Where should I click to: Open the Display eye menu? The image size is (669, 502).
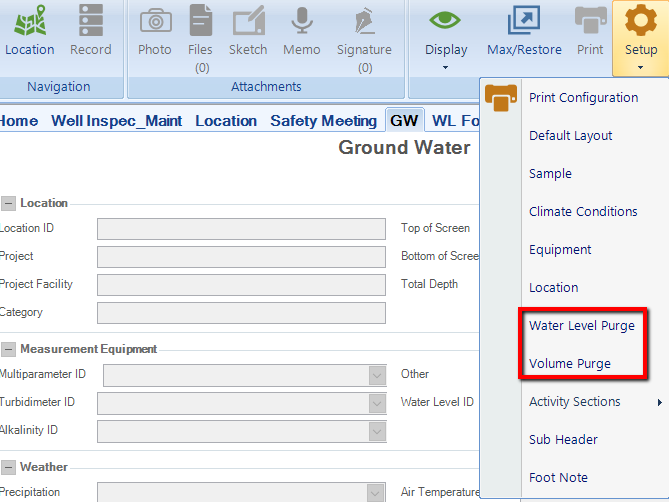[x=445, y=20]
